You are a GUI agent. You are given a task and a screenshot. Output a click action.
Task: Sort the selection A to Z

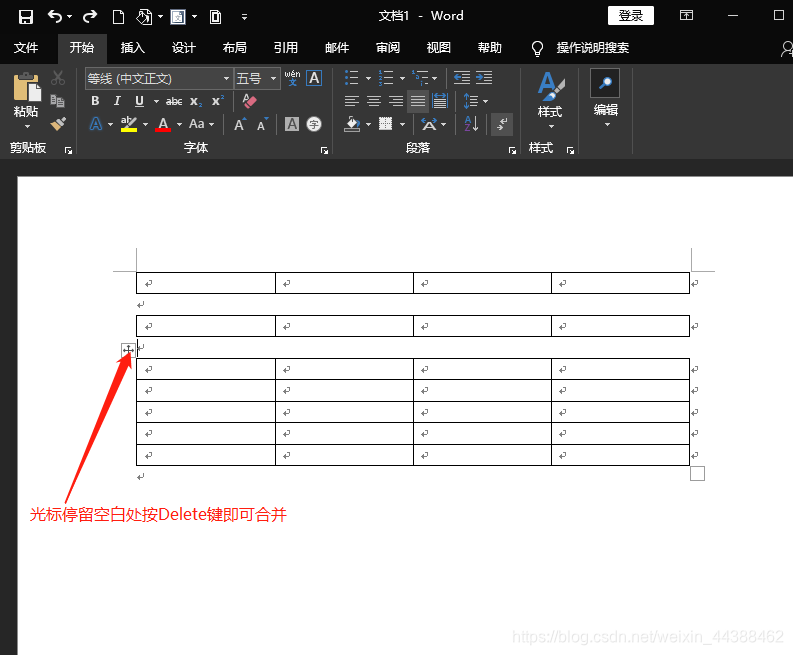pos(471,124)
